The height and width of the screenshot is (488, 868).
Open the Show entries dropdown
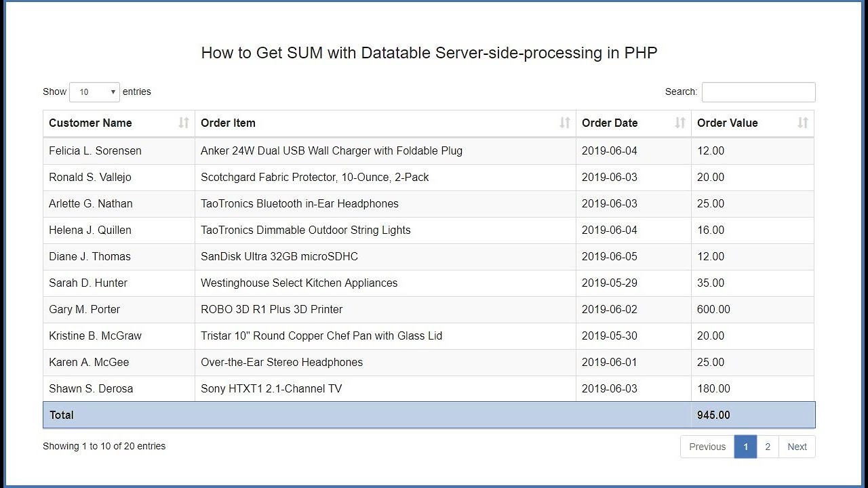94,92
